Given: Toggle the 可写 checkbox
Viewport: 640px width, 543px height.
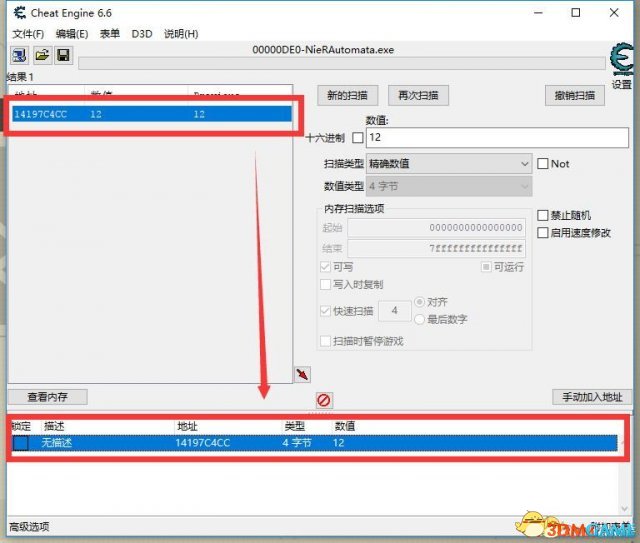Looking at the screenshot, I should pyautogui.click(x=325, y=267).
